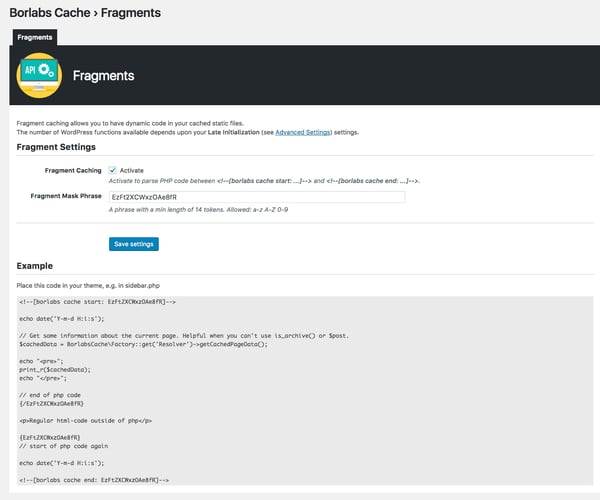Click the 'echo "<pre>";' code line
Screen dimensions: 600x500
[41, 361]
